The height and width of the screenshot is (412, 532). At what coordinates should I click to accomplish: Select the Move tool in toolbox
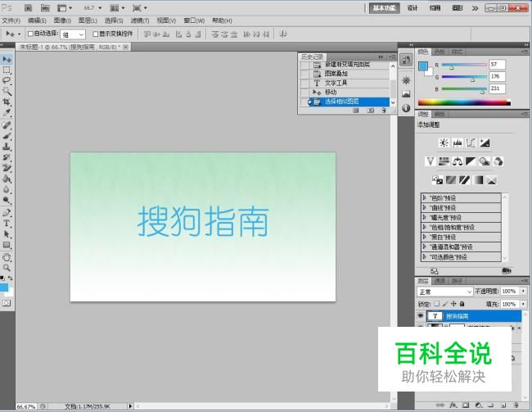point(7,60)
